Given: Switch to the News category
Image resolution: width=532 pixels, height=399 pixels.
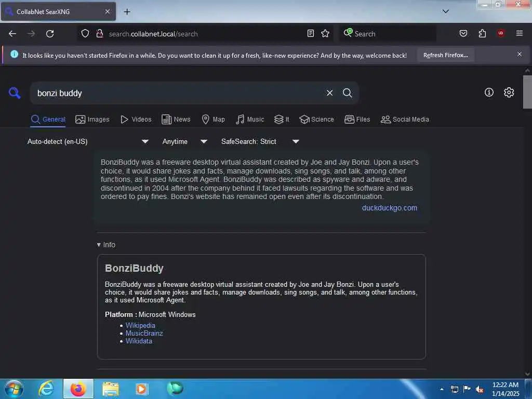Looking at the screenshot, I should pos(176,119).
